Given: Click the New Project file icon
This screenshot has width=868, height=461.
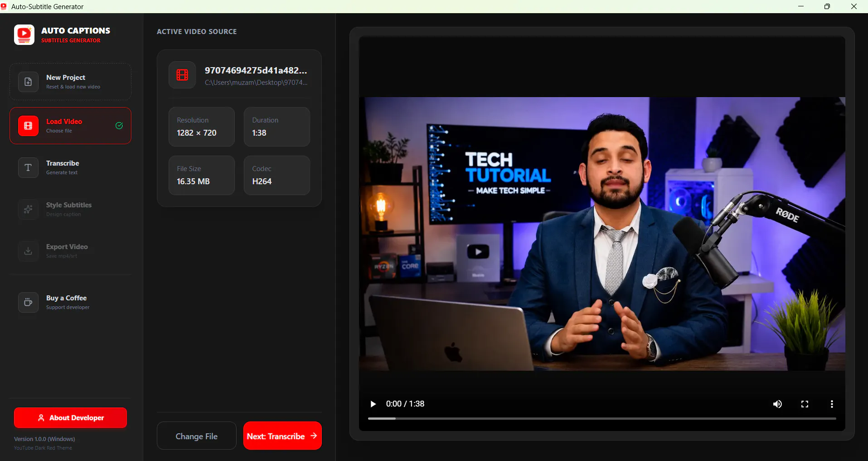Looking at the screenshot, I should point(28,82).
